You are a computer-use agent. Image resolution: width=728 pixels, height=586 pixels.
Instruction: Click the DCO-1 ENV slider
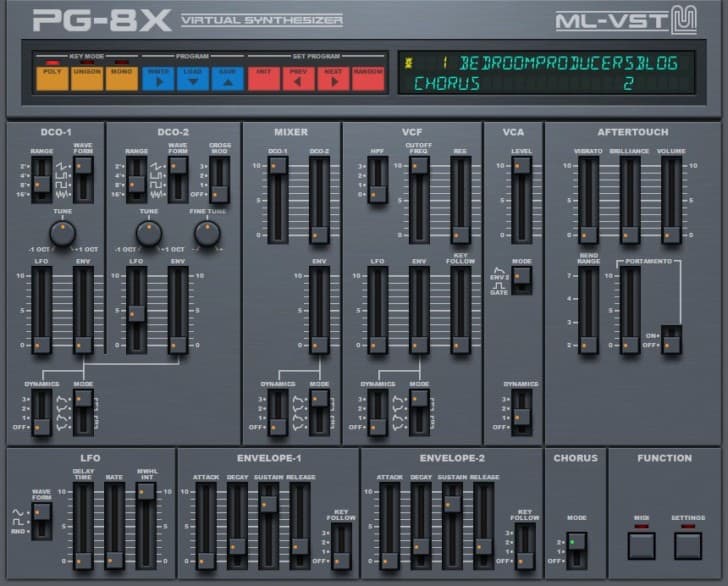(83, 310)
